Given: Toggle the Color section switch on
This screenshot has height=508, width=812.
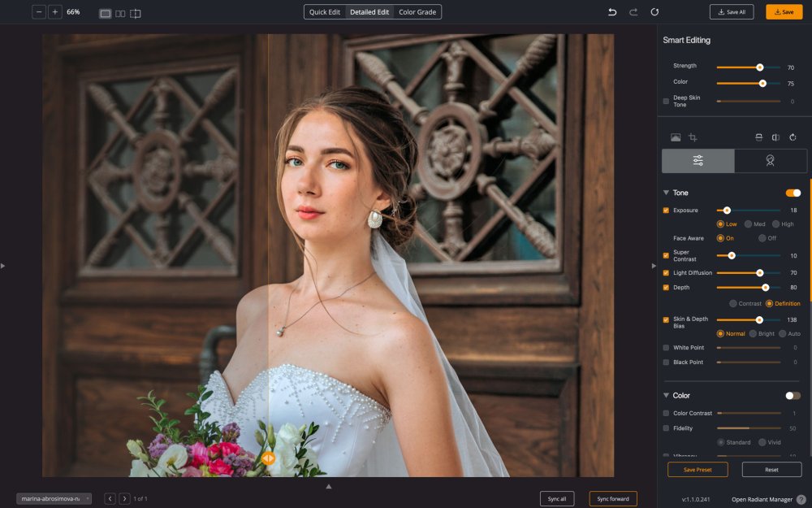Looking at the screenshot, I should tap(793, 396).
